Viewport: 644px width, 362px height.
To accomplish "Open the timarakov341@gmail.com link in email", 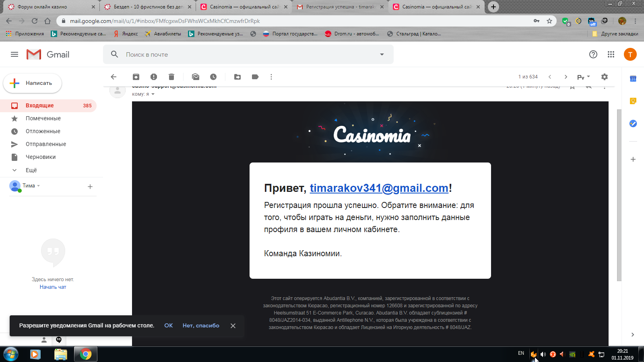I will coord(379,188).
